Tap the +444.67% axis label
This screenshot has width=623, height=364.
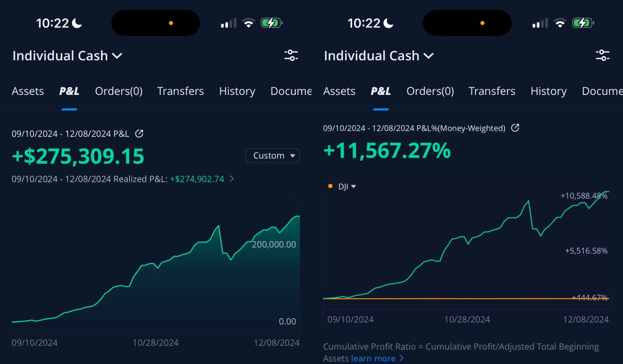(589, 298)
